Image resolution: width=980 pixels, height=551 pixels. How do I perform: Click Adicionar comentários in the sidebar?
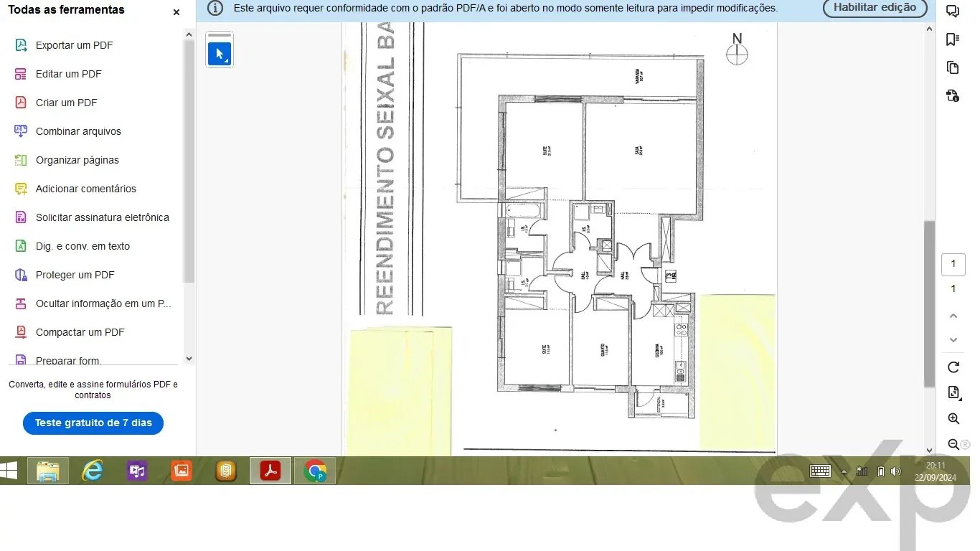pyautogui.click(x=85, y=189)
